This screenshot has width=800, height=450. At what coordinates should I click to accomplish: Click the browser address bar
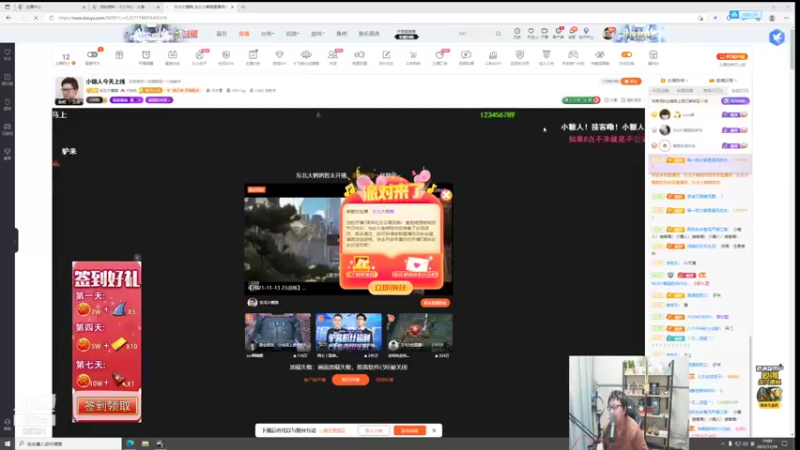pos(357,18)
